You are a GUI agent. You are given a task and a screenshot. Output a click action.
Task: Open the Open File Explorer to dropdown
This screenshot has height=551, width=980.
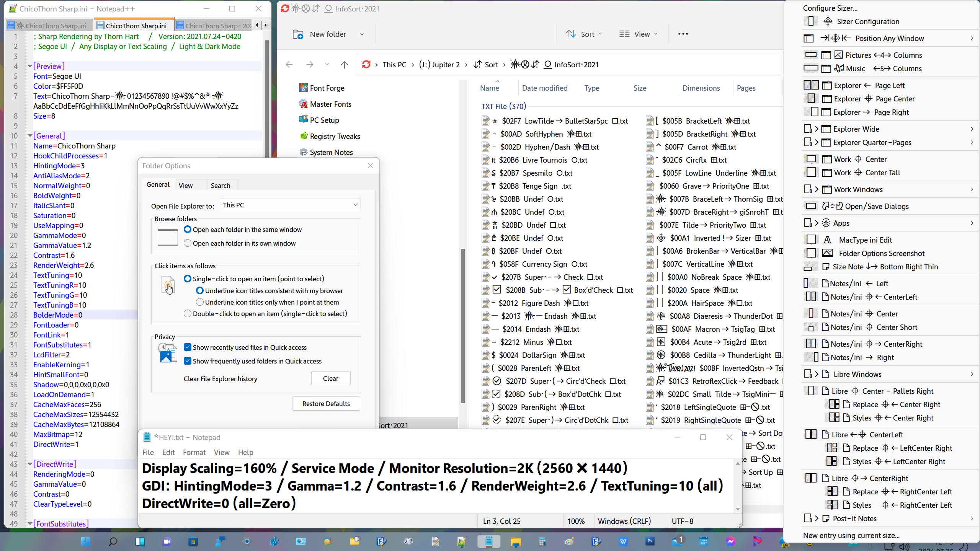click(x=289, y=205)
